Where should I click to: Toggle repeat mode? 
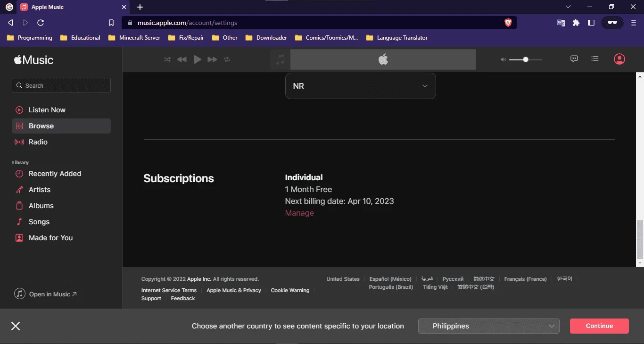227,59
